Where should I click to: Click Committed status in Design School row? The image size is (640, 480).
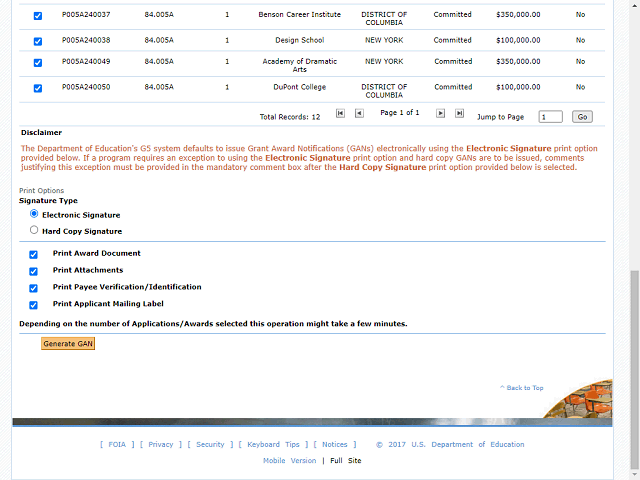[452, 40]
